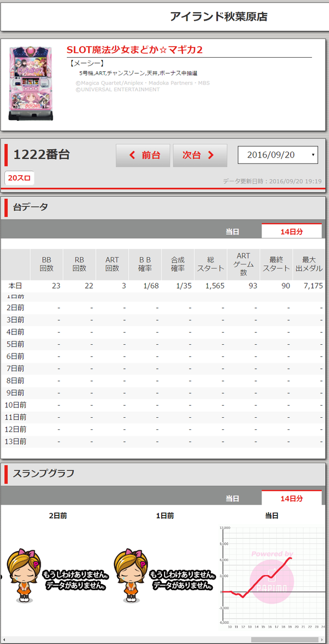329x644 pixels.
Task: Select 当日 tab in スランプグラフ section
Action: coord(232,498)
